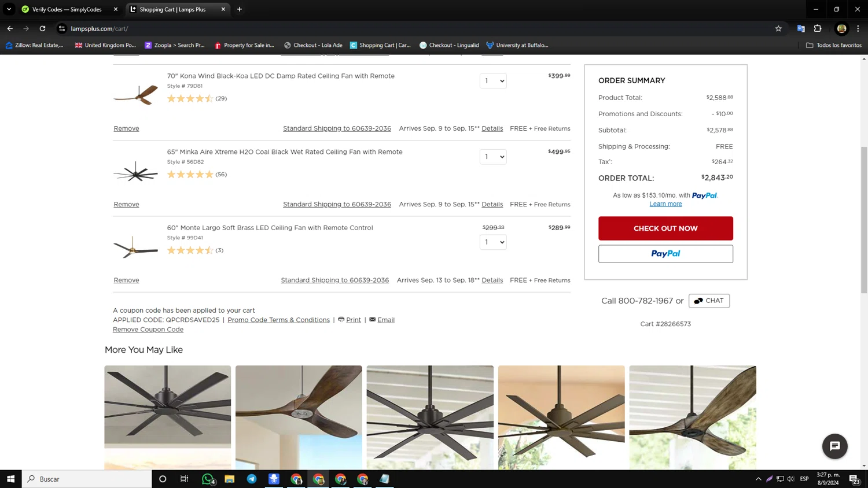The height and width of the screenshot is (488, 868).
Task: Click the browser forward arrow
Action: [26, 28]
